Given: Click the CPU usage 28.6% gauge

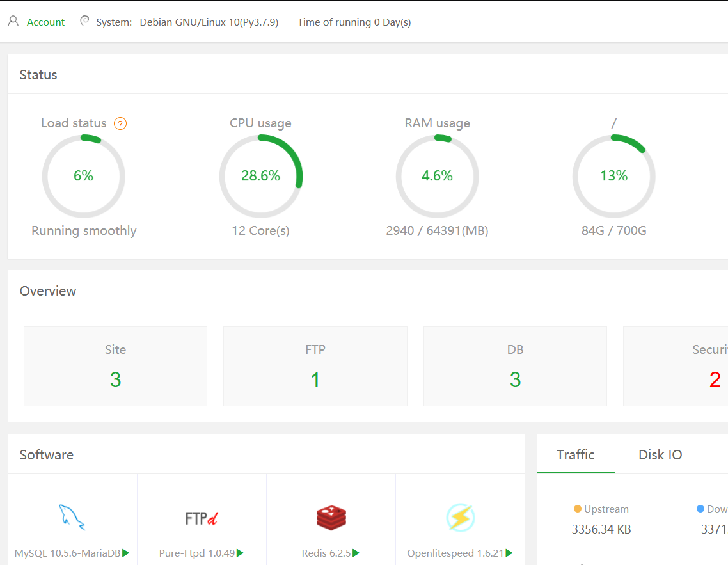Looking at the screenshot, I should [x=260, y=176].
